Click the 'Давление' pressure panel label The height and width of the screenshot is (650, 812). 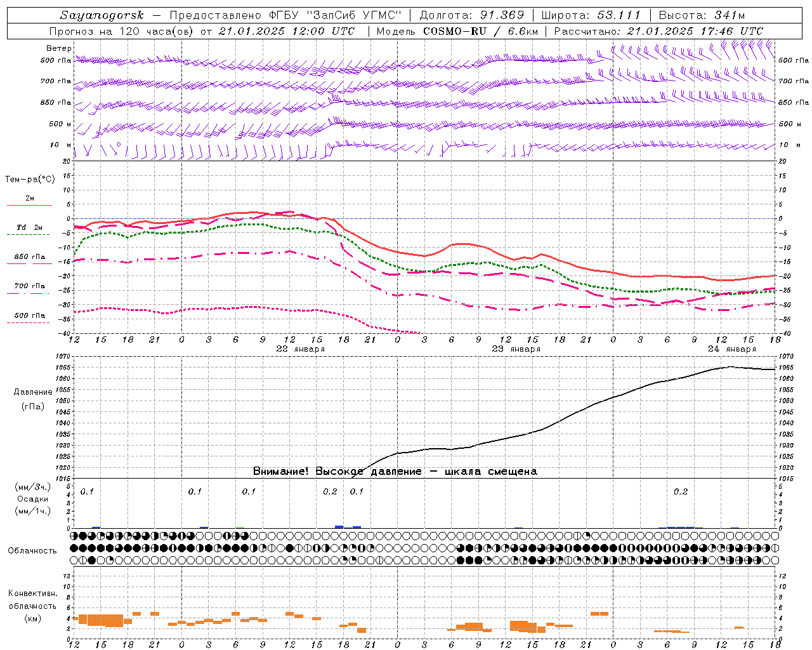point(33,392)
